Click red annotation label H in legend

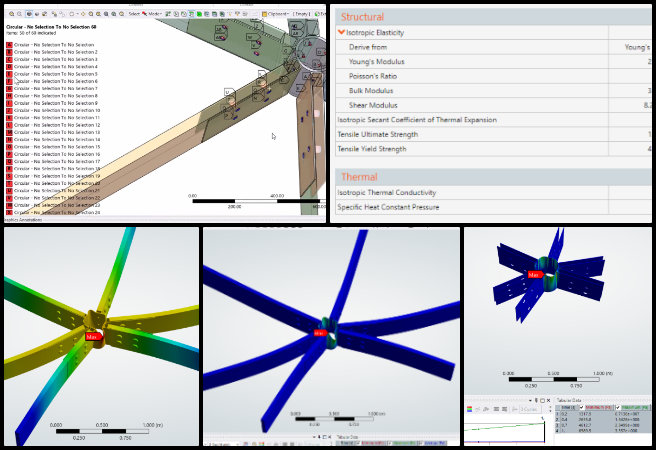pyautogui.click(x=9, y=96)
